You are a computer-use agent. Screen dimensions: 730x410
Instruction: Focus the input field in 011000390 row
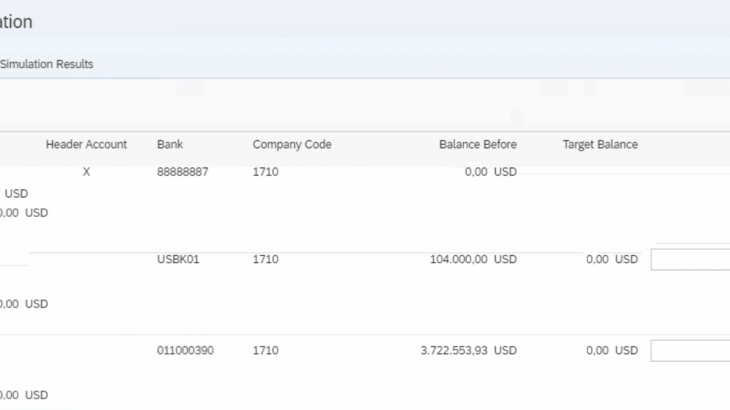[690, 351]
